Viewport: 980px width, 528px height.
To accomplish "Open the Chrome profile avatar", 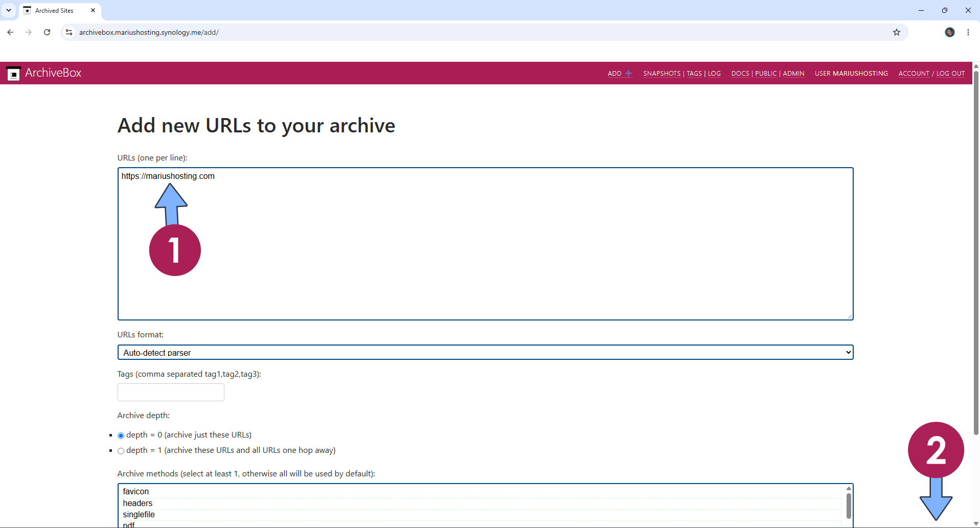I will 950,32.
